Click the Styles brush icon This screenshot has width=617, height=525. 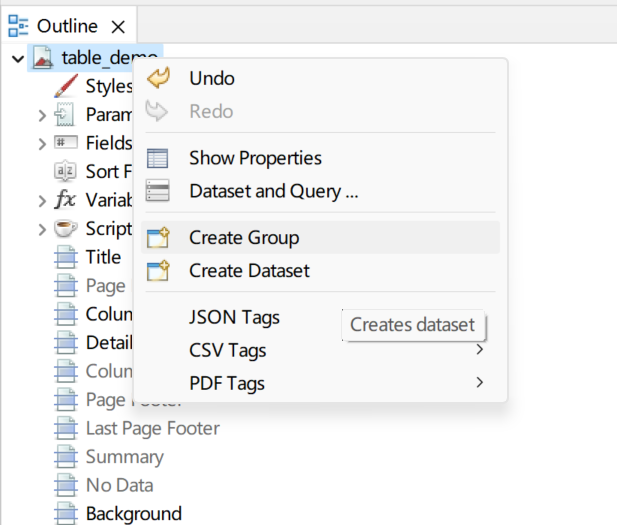click(66, 86)
